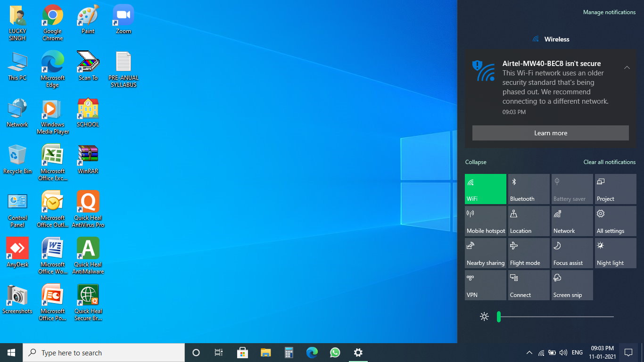Select Quick Heal AntiVirus Pro icon
Viewport: 644px width, 362px height.
[x=88, y=210]
